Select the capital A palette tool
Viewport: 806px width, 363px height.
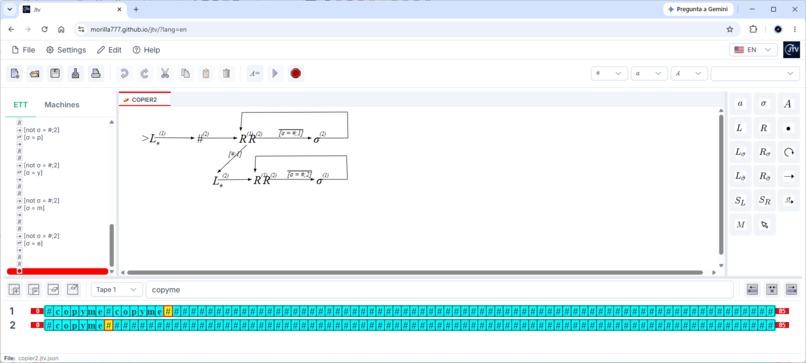[788, 103]
